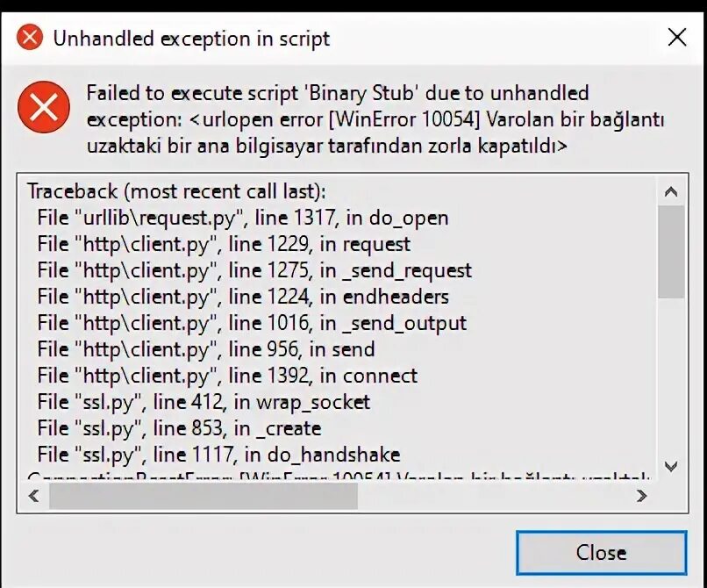Click the urllib\request.py line 1317 entry
The image size is (707, 588).
[242, 218]
